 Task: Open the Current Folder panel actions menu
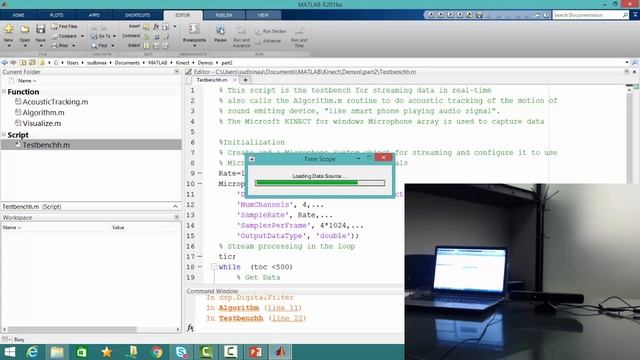pos(177,71)
